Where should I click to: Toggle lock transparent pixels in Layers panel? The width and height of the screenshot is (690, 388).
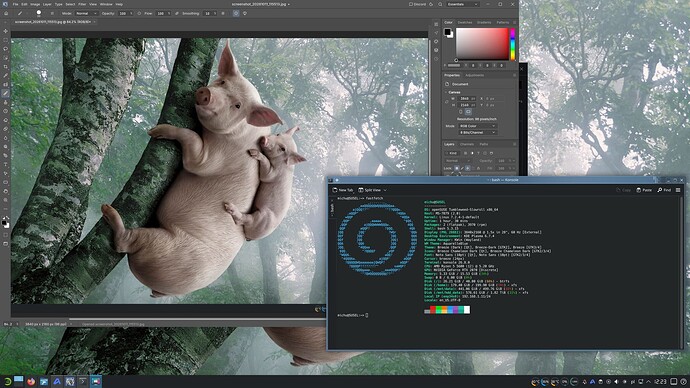pos(457,168)
